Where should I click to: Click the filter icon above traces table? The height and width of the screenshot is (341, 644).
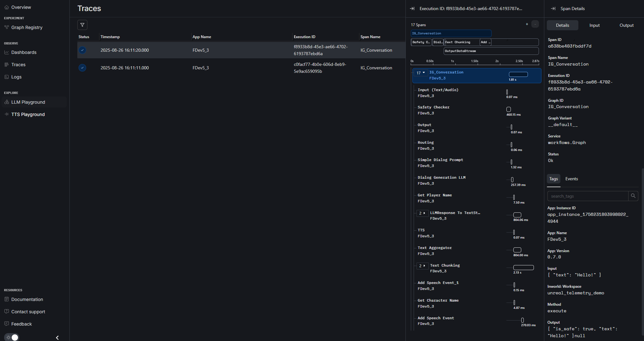[82, 25]
